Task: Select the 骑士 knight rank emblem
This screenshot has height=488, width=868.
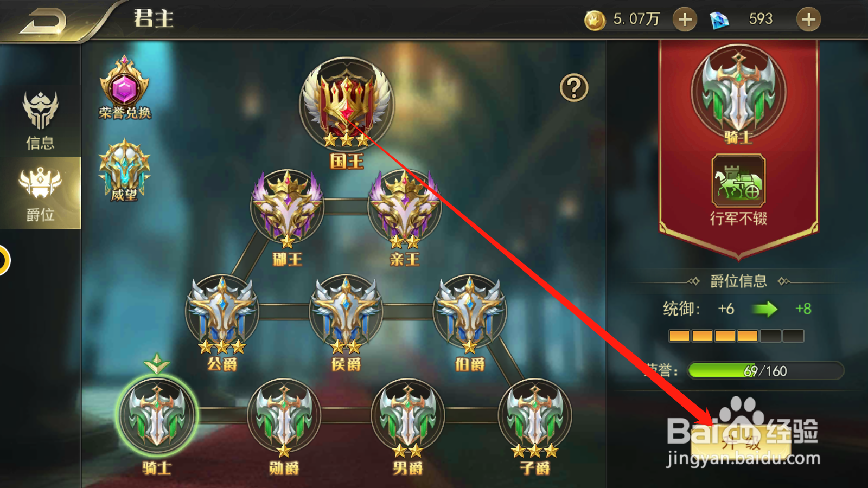Action: (157, 415)
